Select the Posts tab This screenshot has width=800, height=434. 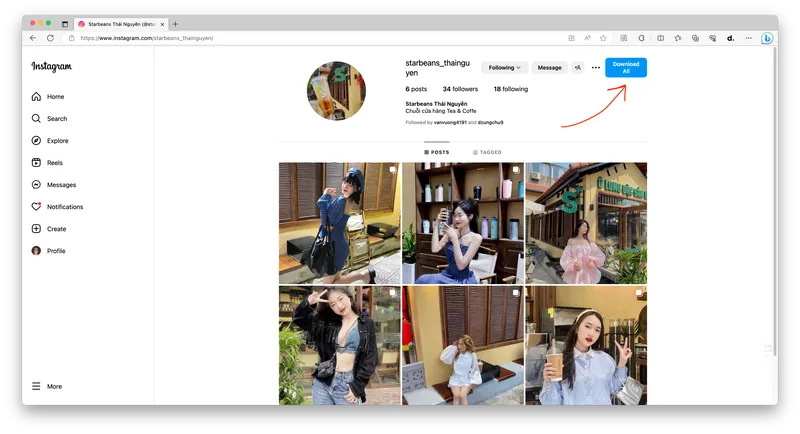coord(436,153)
